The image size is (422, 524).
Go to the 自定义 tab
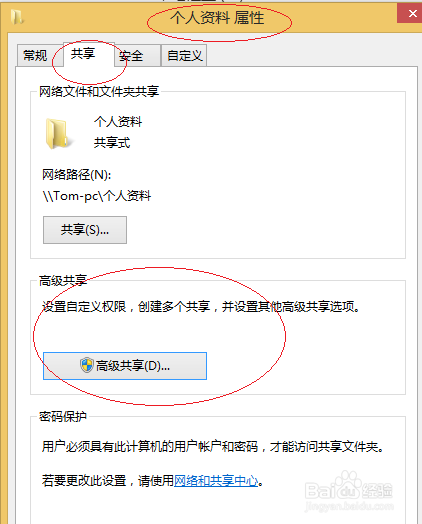coord(184,55)
